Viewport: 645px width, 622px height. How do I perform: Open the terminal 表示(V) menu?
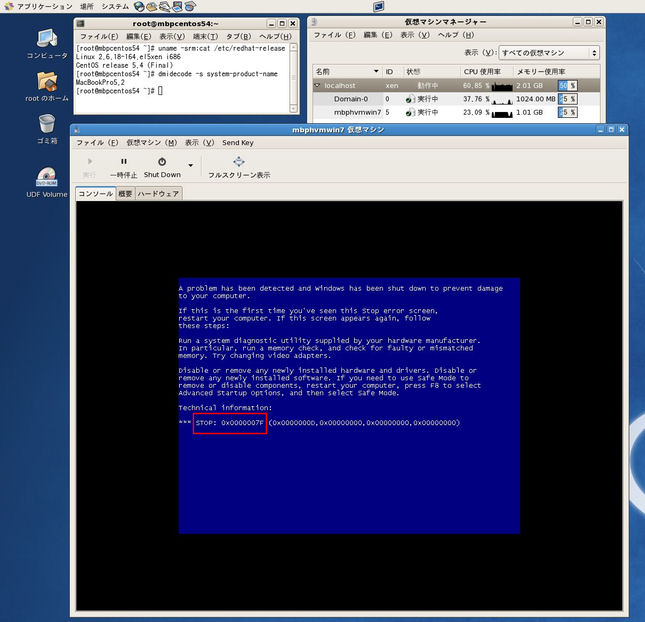pyautogui.click(x=172, y=36)
